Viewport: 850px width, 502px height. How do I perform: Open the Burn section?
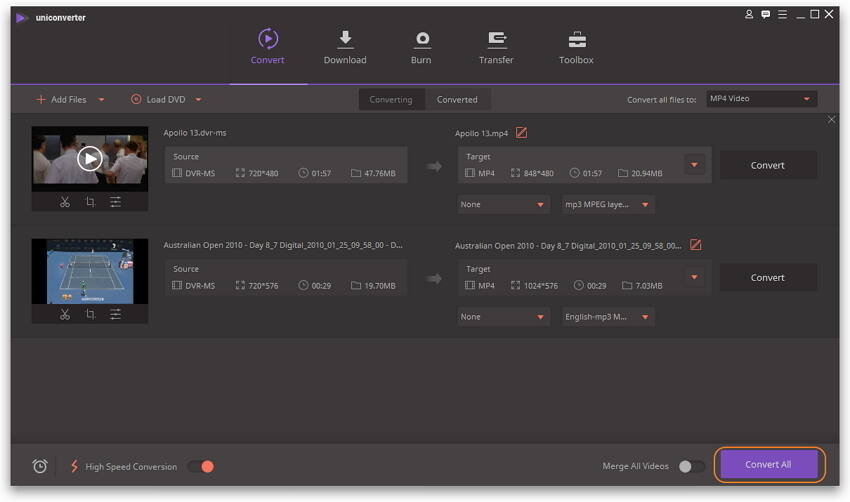(421, 47)
